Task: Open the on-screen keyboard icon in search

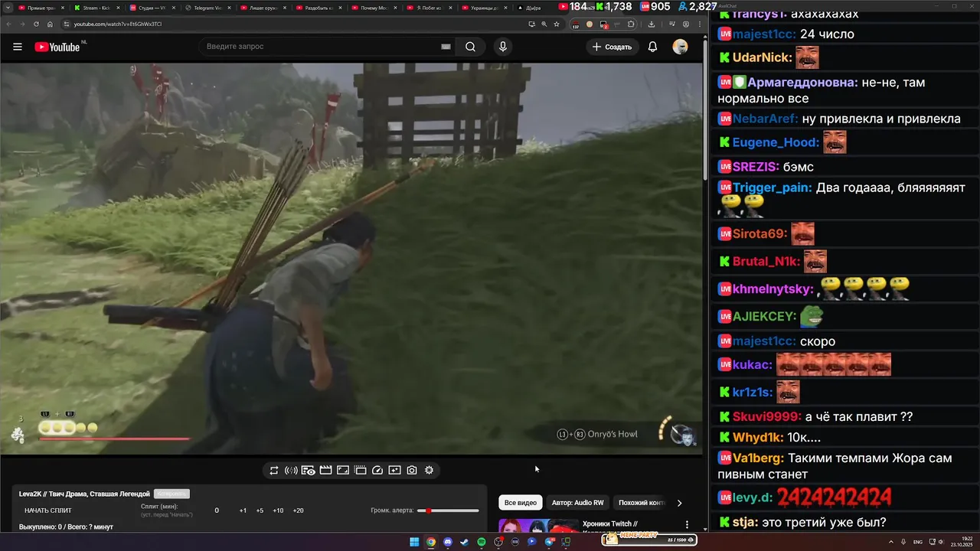Action: (x=446, y=47)
